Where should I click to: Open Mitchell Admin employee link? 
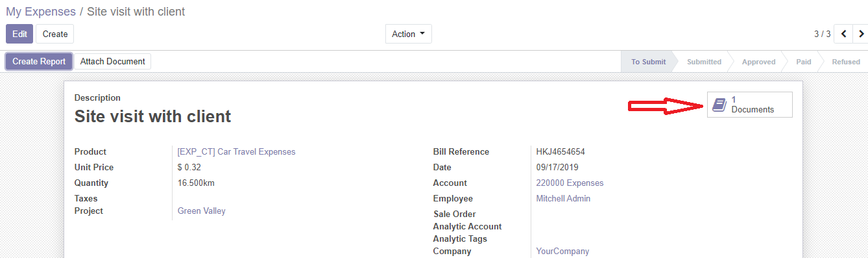563,198
